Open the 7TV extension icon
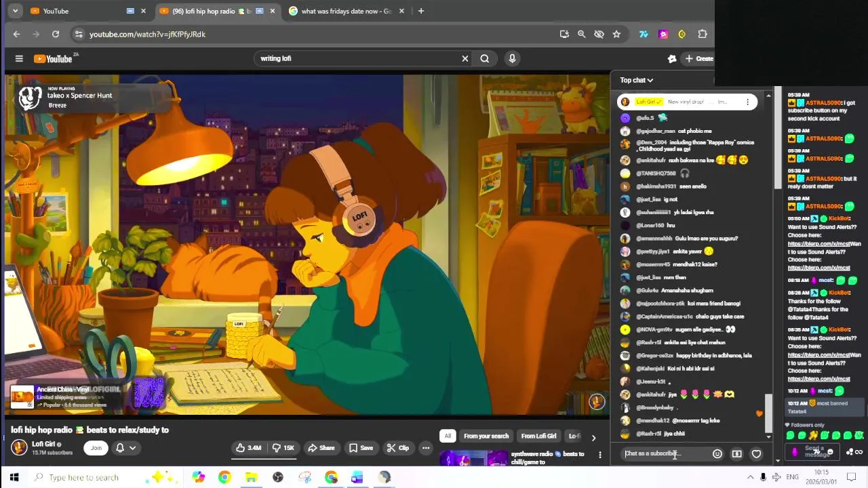Viewport: 868px width, 488px height. (644, 34)
